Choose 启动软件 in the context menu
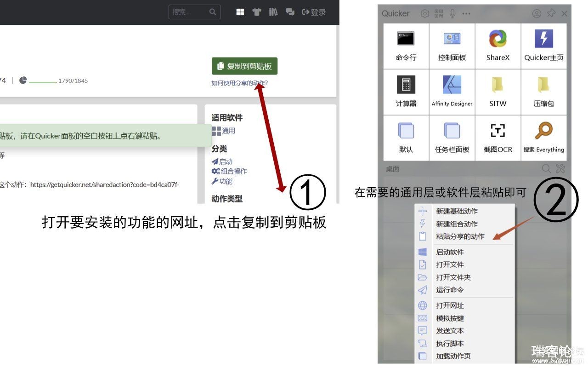The height and width of the screenshot is (368, 588). 465,252
